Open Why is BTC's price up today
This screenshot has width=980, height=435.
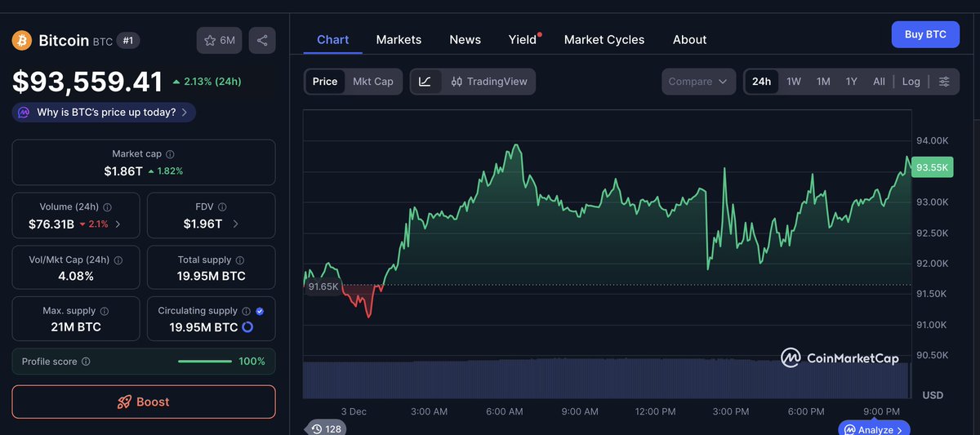(104, 112)
